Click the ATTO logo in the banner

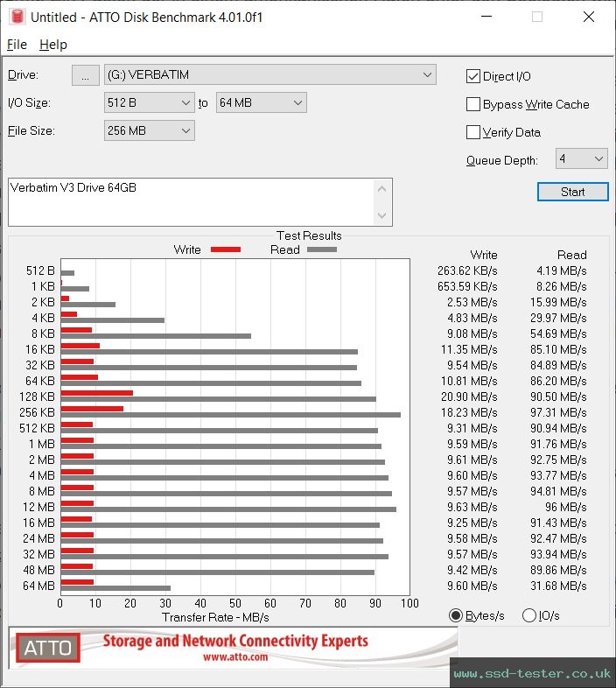(x=48, y=648)
